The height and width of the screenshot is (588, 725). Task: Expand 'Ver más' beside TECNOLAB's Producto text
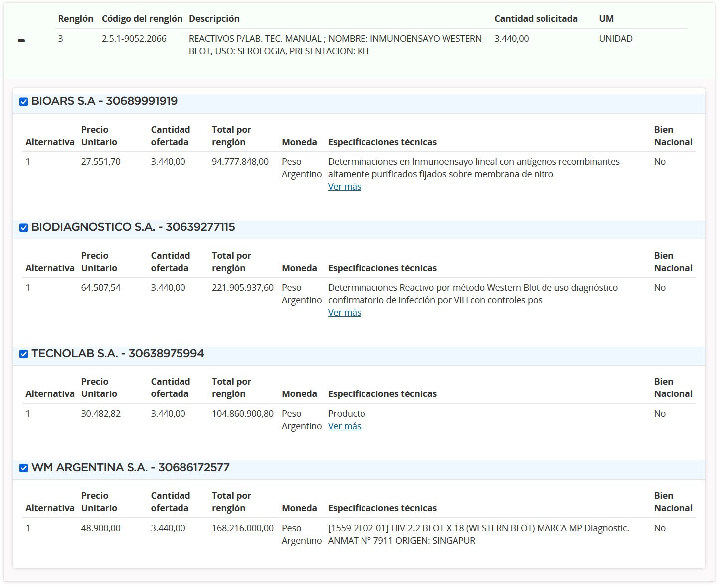click(x=344, y=426)
